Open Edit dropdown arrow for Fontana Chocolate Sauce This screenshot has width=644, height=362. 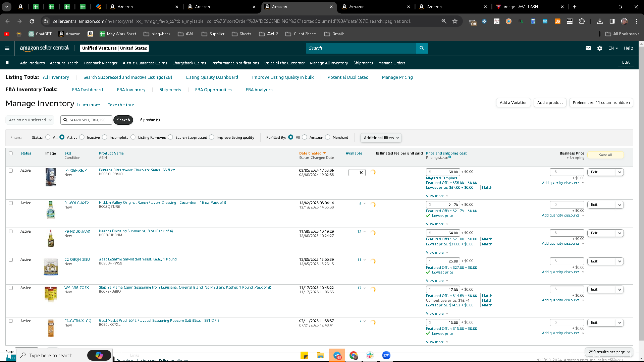[620, 172]
